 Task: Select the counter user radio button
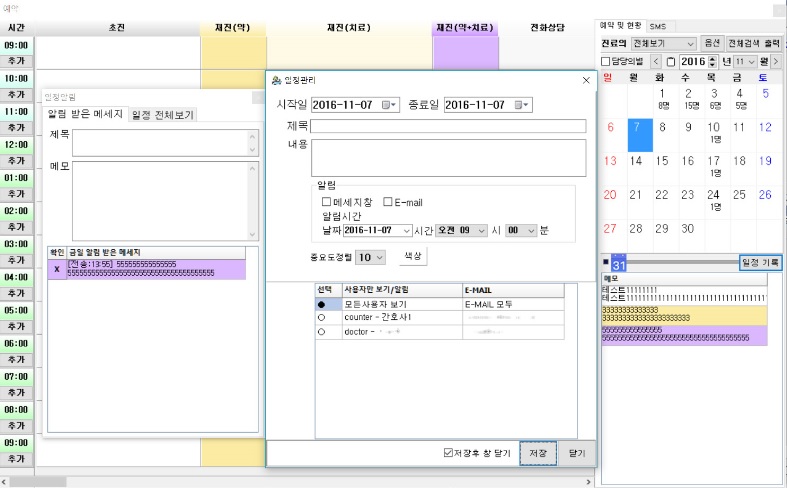(x=322, y=317)
